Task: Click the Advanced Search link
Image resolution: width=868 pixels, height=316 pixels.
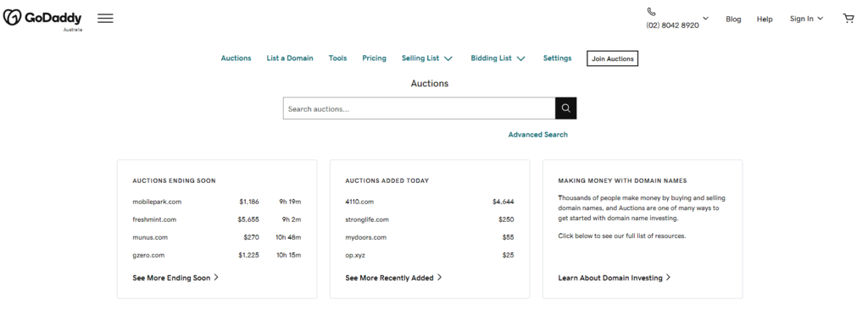Action: click(x=537, y=135)
